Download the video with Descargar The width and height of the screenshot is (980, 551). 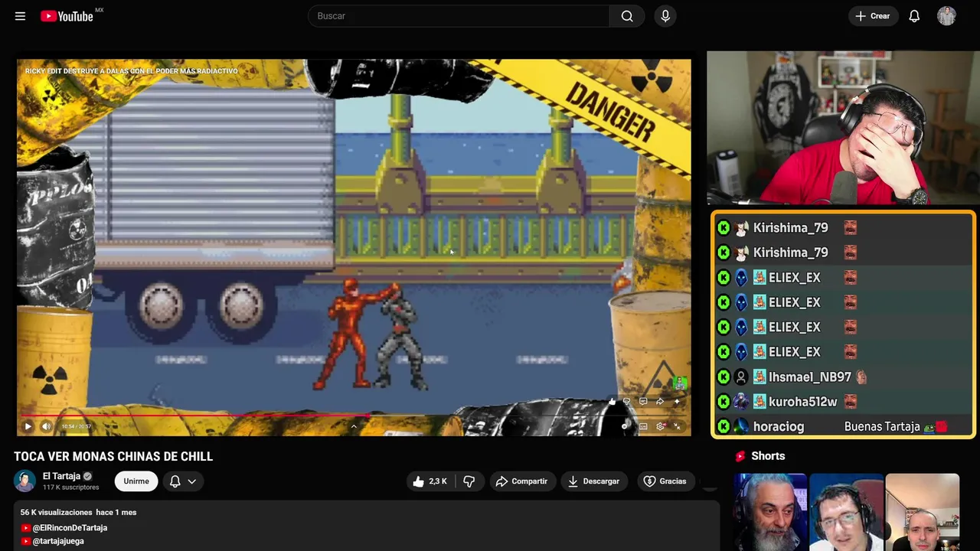click(x=593, y=481)
